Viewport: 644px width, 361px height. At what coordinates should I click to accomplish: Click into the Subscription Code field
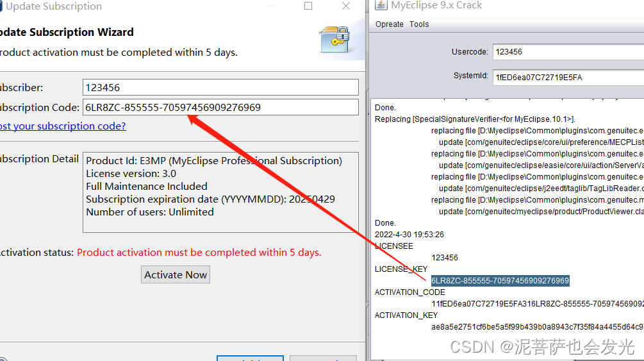click(x=220, y=107)
